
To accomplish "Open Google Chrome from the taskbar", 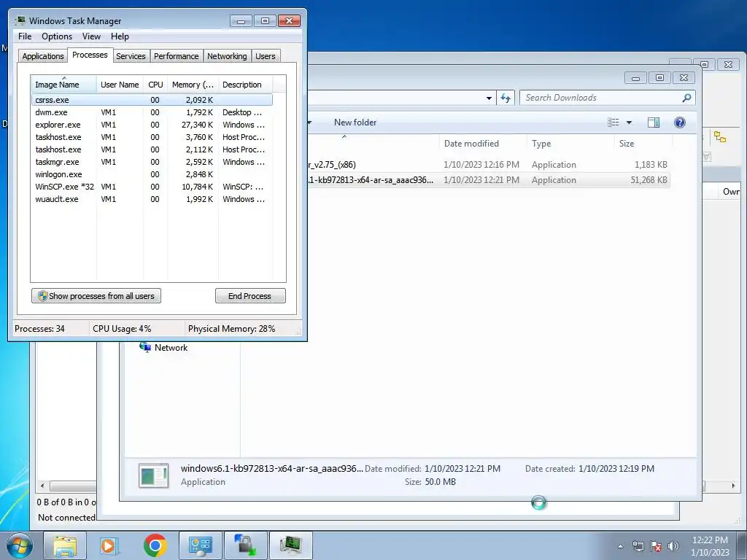I will pos(155,545).
